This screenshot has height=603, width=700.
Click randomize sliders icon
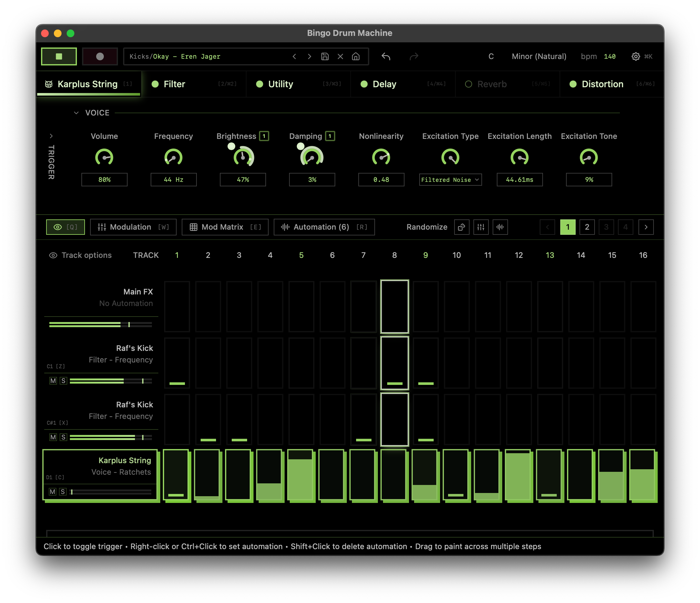pos(481,227)
